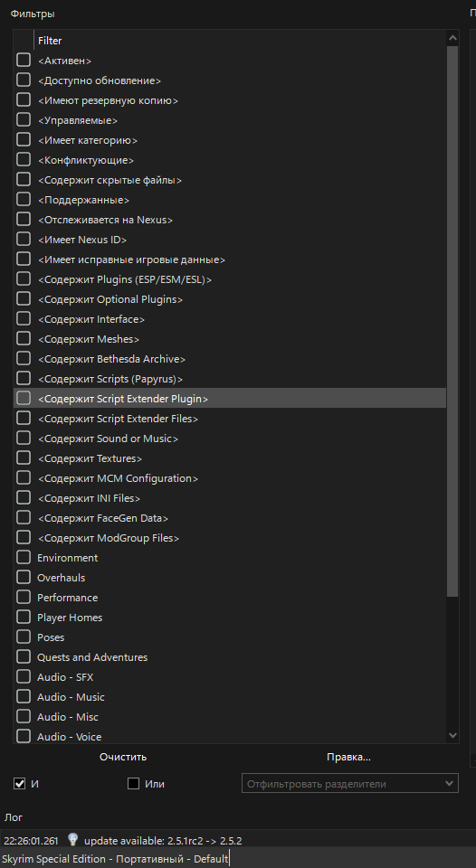Screen dimensions: 476x868
Task: Click the filter list vertical scrollbar thumb
Action: [452, 321]
